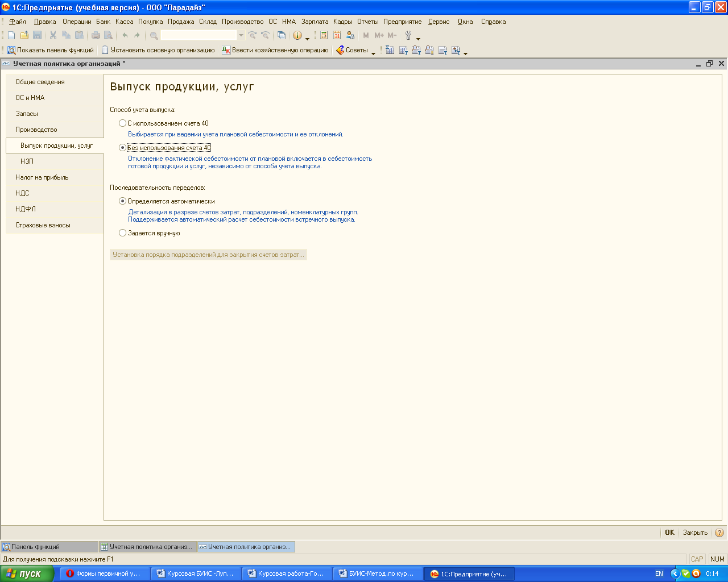Open Opera window in Windows taskbar

(104, 573)
